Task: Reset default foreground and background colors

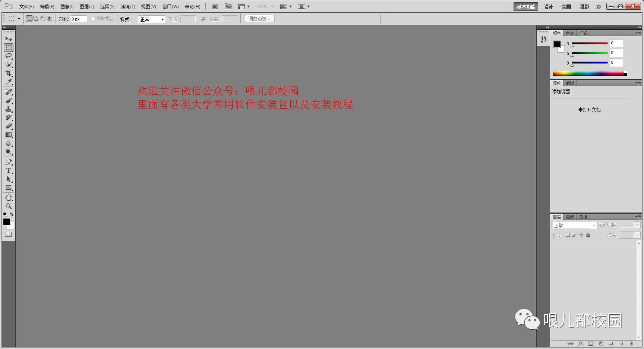Action: pos(5,214)
